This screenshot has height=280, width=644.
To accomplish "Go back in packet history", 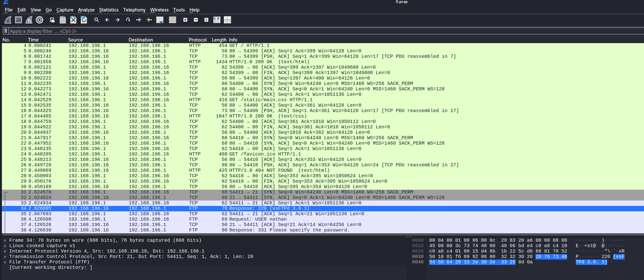I will coord(107,20).
